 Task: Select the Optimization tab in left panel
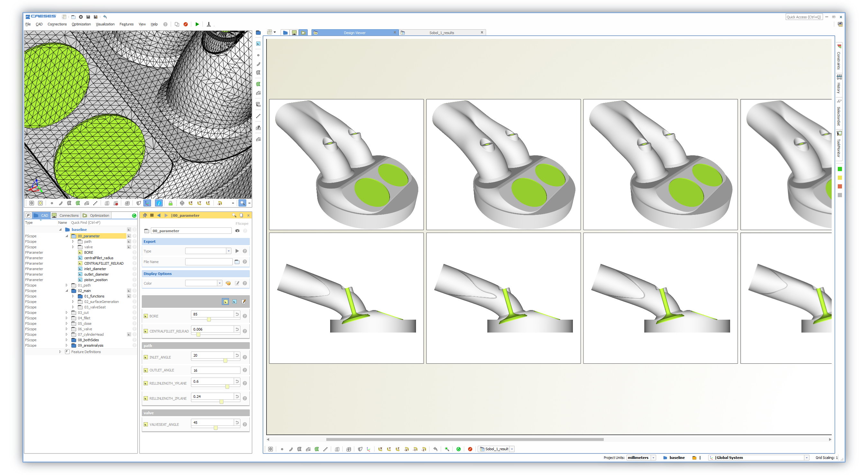tap(98, 215)
